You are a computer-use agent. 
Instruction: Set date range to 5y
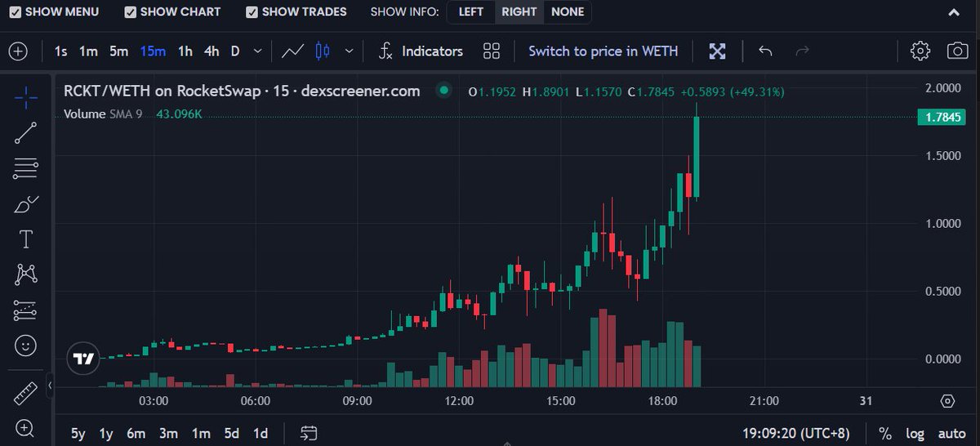point(78,434)
